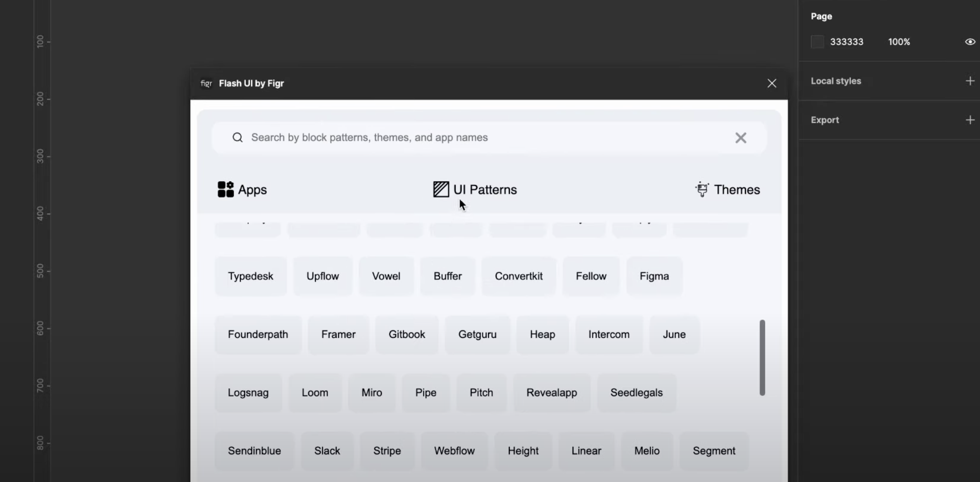Open the Themes tab

pos(737,189)
